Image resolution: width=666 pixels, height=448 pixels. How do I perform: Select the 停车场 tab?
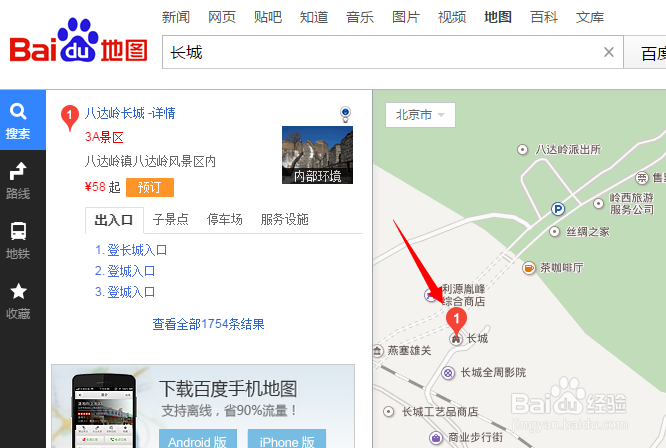[225, 220]
